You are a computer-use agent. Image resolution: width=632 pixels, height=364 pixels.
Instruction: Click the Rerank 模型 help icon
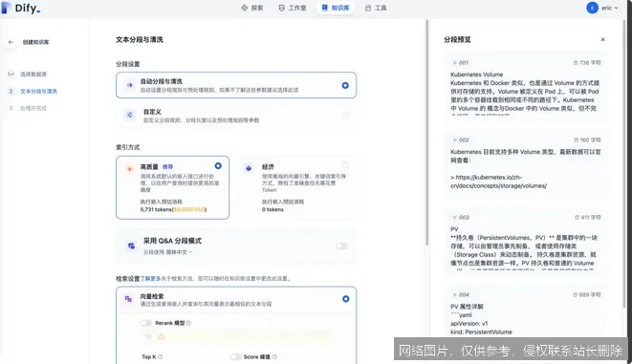point(188,323)
